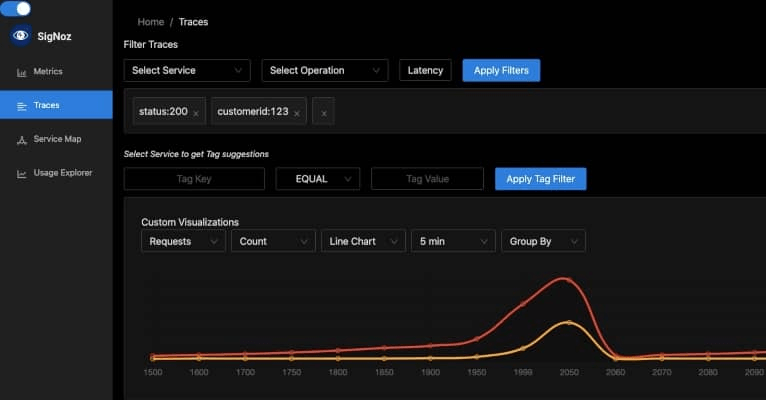Image resolution: width=766 pixels, height=400 pixels.
Task: Focus the Tag Key input field
Action: (194, 179)
